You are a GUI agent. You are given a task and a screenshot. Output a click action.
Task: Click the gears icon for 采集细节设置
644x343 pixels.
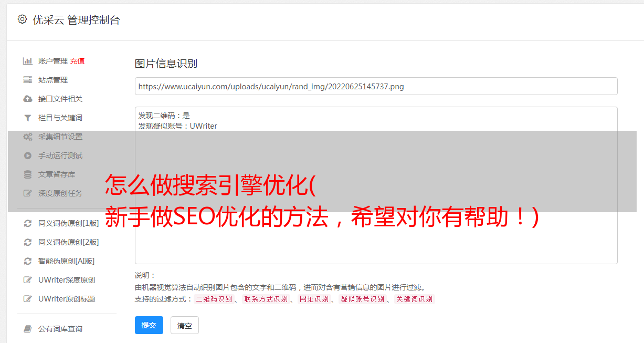(x=28, y=137)
